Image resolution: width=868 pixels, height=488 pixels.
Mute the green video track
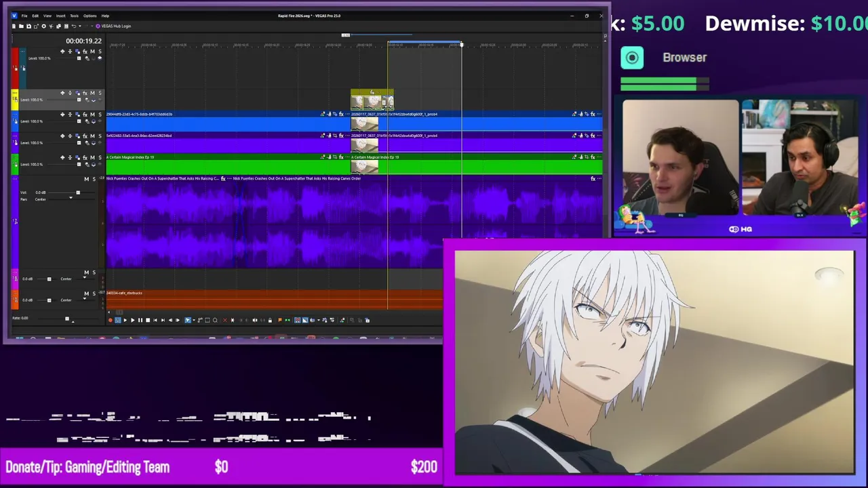pyautogui.click(x=92, y=157)
